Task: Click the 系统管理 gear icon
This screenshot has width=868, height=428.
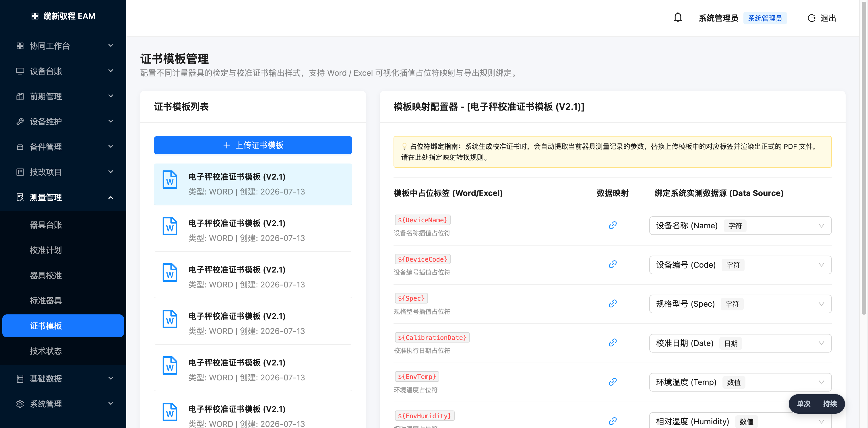Action: [20, 404]
